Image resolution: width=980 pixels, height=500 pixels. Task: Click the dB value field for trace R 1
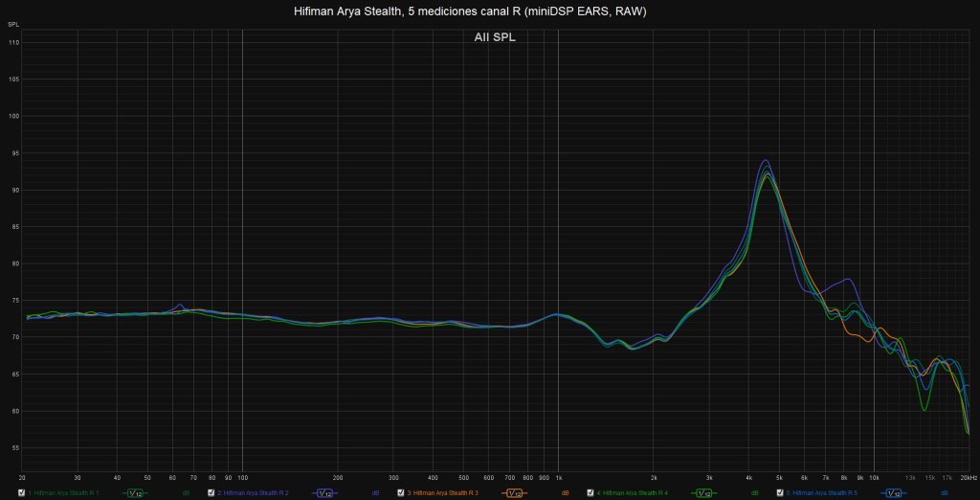tap(186, 492)
